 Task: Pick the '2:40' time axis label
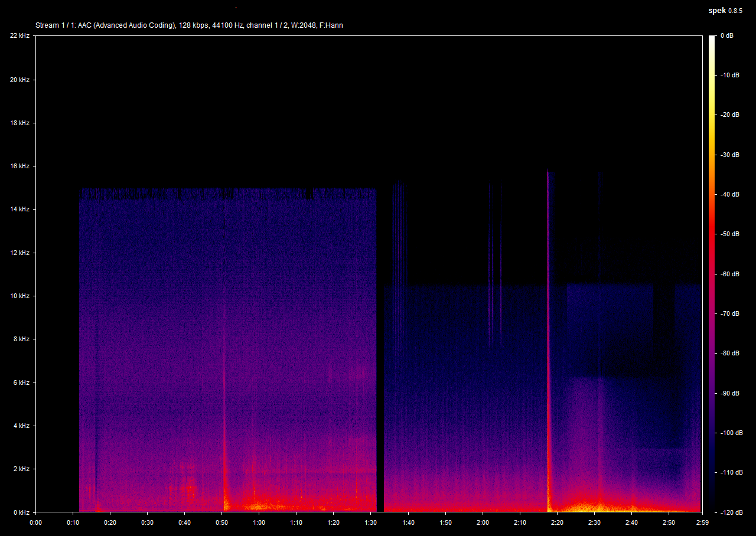pyautogui.click(x=631, y=522)
